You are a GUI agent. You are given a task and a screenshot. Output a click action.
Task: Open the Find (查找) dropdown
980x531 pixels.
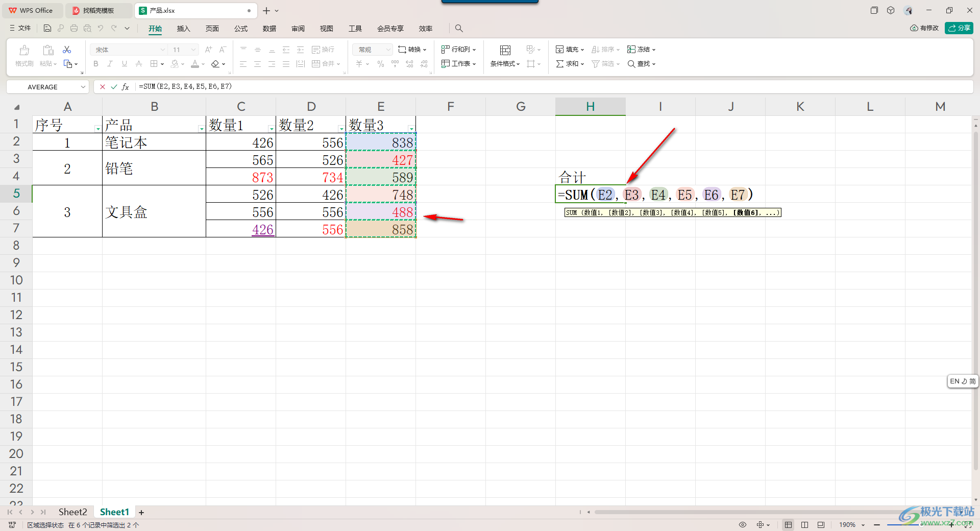coord(642,64)
